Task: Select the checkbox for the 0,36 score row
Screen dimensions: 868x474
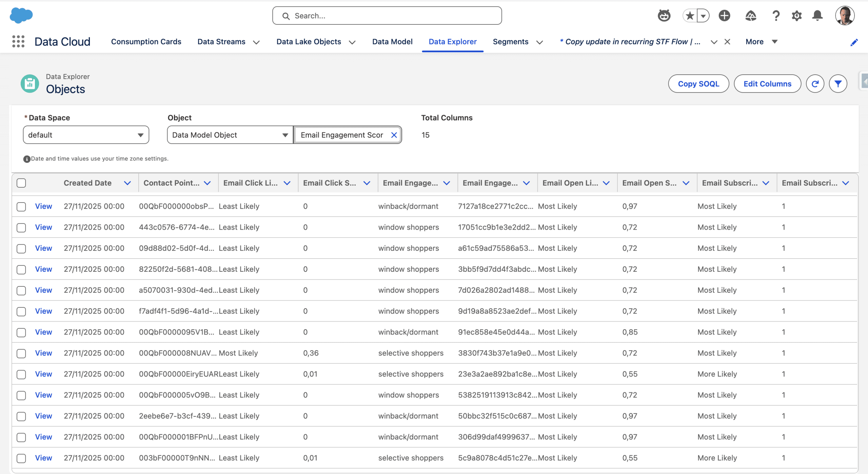Action: point(21,353)
